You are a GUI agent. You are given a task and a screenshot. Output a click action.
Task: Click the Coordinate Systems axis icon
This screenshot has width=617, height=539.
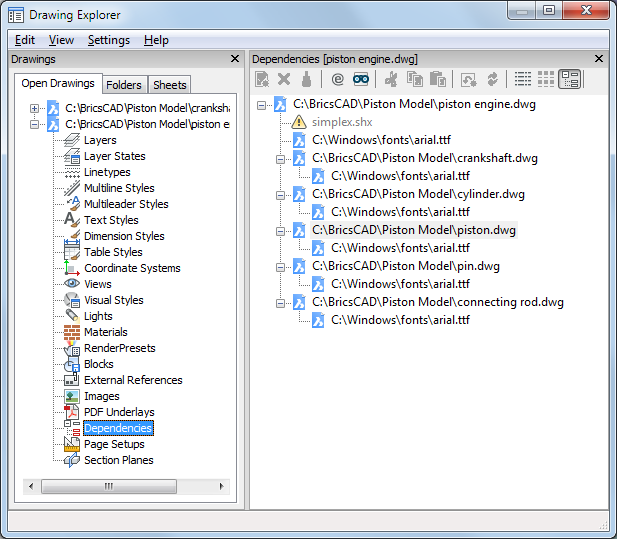(x=72, y=268)
